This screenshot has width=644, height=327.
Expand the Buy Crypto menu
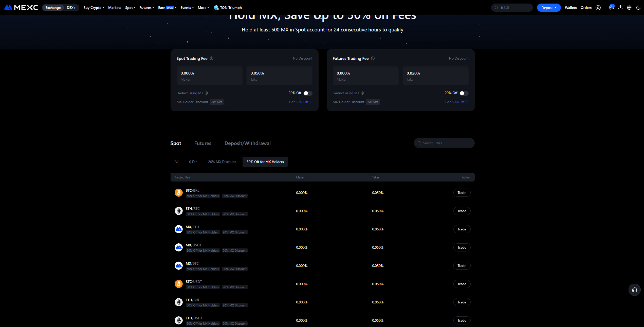coord(94,8)
